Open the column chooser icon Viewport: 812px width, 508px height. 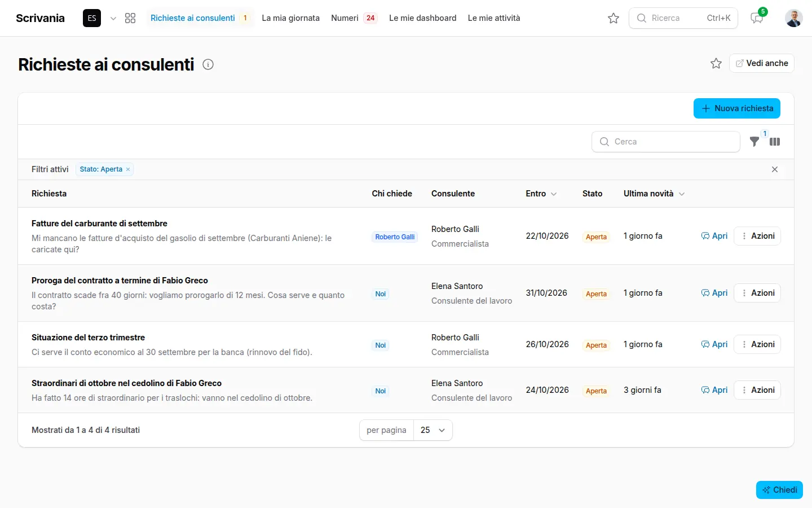[775, 142]
